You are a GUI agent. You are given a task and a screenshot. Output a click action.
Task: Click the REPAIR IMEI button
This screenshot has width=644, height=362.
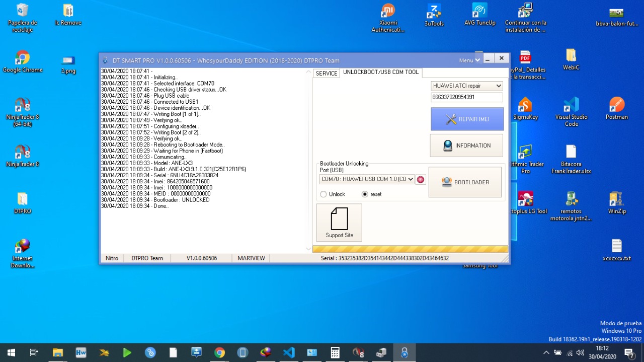click(467, 119)
